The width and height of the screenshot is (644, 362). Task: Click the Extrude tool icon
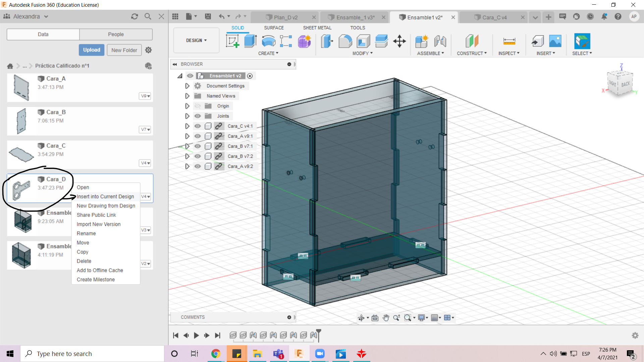pos(250,41)
